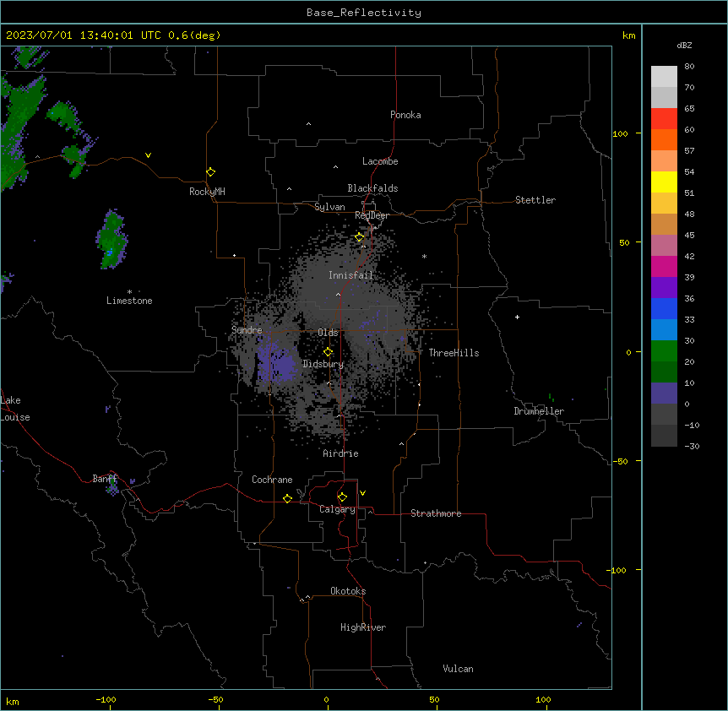Click the white plus marker north of Drumheller

(517, 317)
